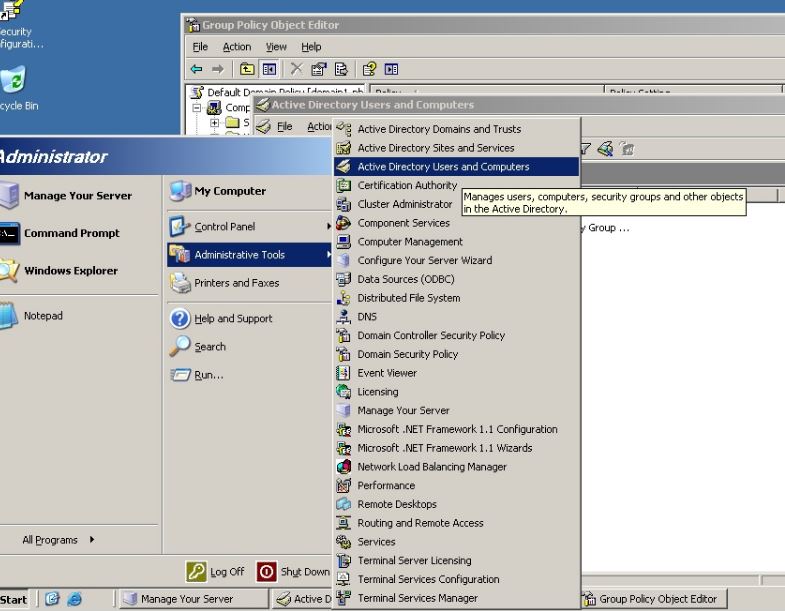
Task: Click the Shut Down button
Action: [293, 571]
